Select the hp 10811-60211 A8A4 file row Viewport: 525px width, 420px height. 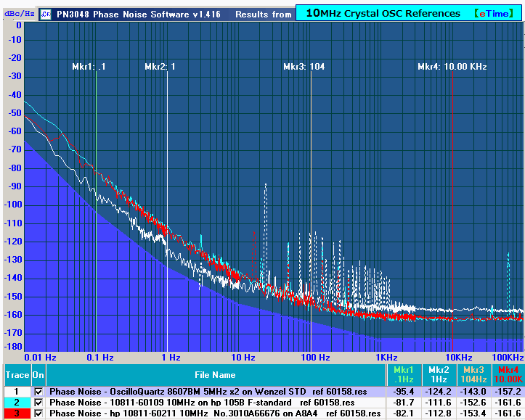coord(215,413)
